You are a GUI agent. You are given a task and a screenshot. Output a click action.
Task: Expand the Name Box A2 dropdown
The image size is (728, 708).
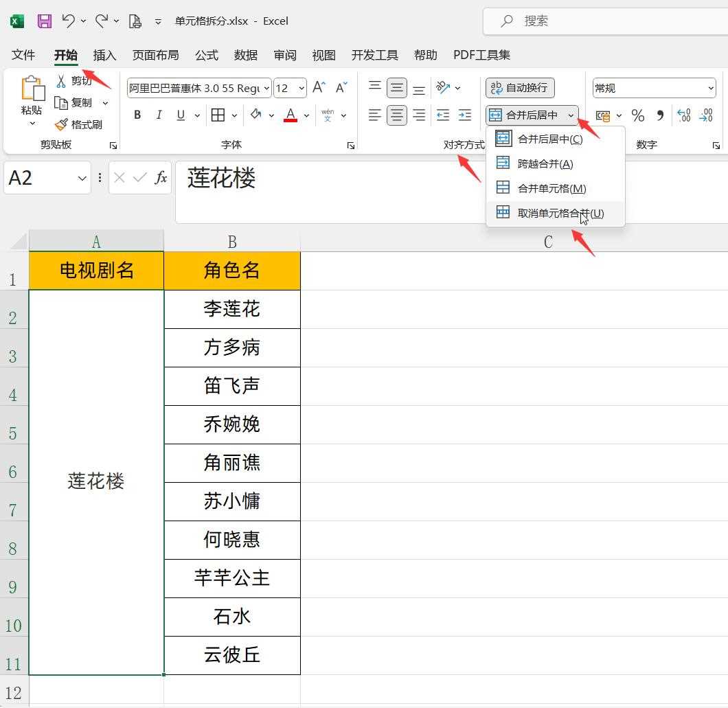(82, 178)
